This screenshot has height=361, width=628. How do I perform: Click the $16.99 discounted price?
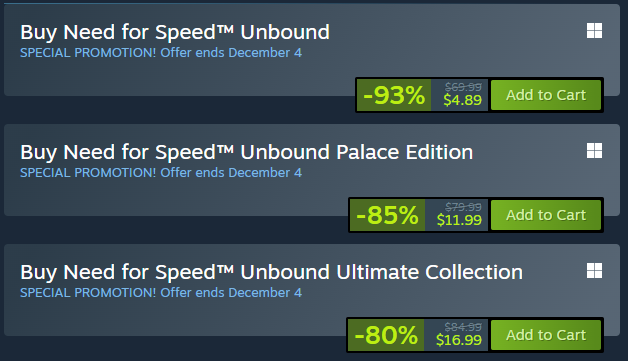pos(459,340)
